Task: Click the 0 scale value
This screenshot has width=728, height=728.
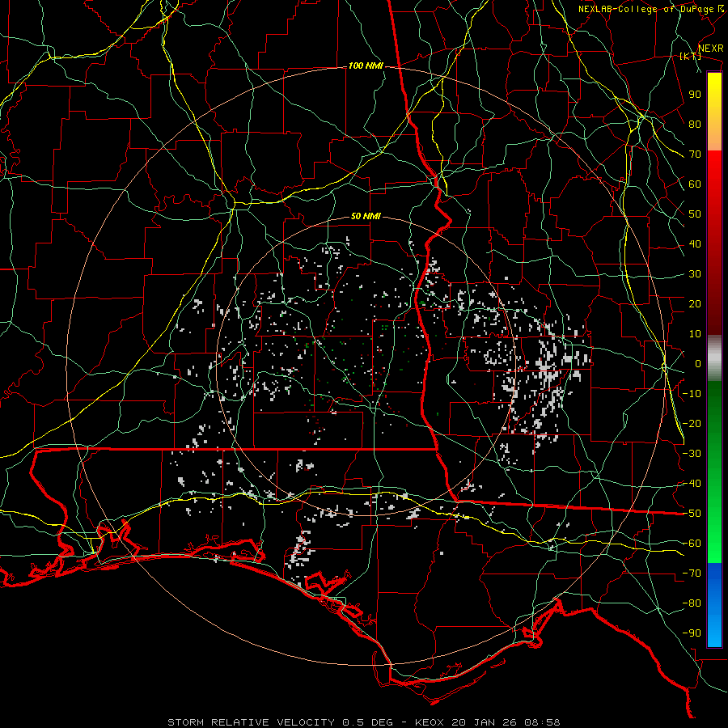Action: 698,363
